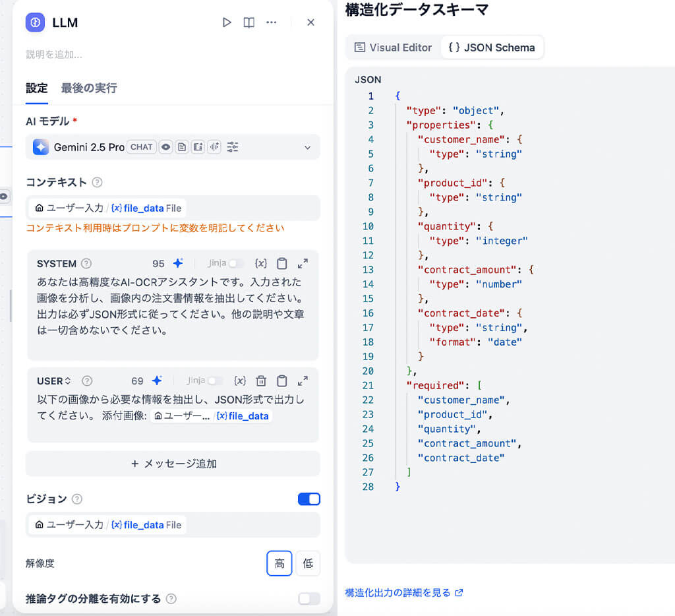The height and width of the screenshot is (616, 675).
Task: Run the LLM node via the play icon
Action: (227, 22)
